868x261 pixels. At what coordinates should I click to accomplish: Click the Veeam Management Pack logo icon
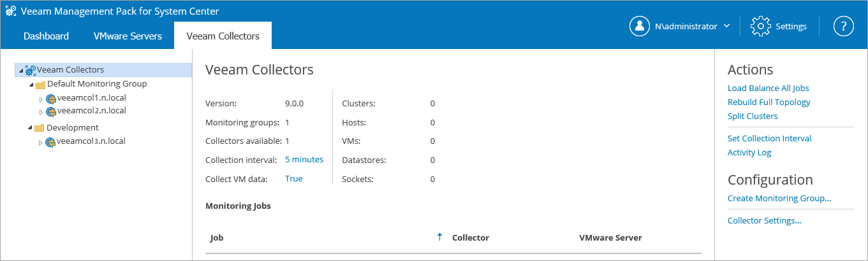point(11,11)
